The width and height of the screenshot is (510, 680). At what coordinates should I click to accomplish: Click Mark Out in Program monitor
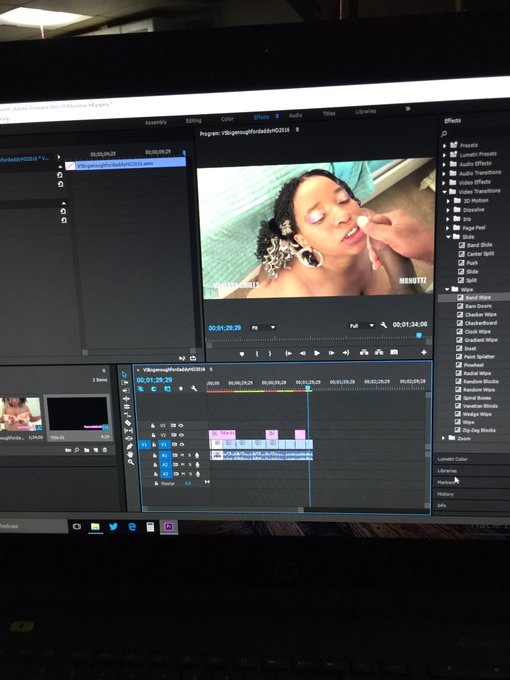click(x=270, y=354)
